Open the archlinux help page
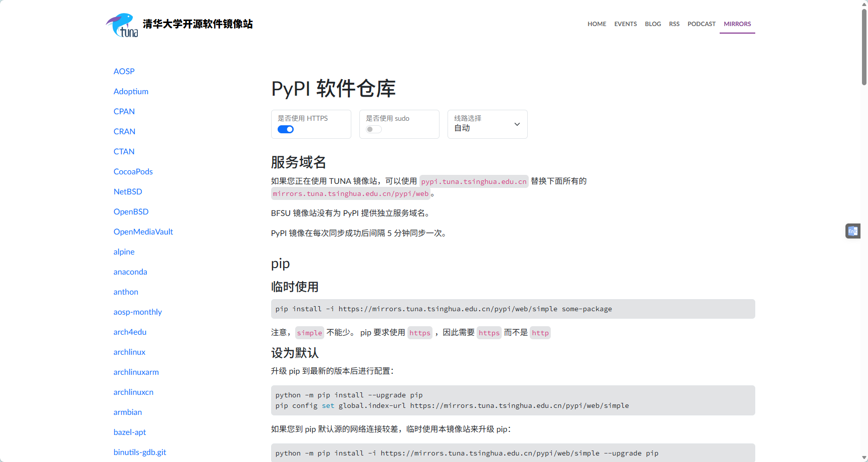 coord(129,352)
